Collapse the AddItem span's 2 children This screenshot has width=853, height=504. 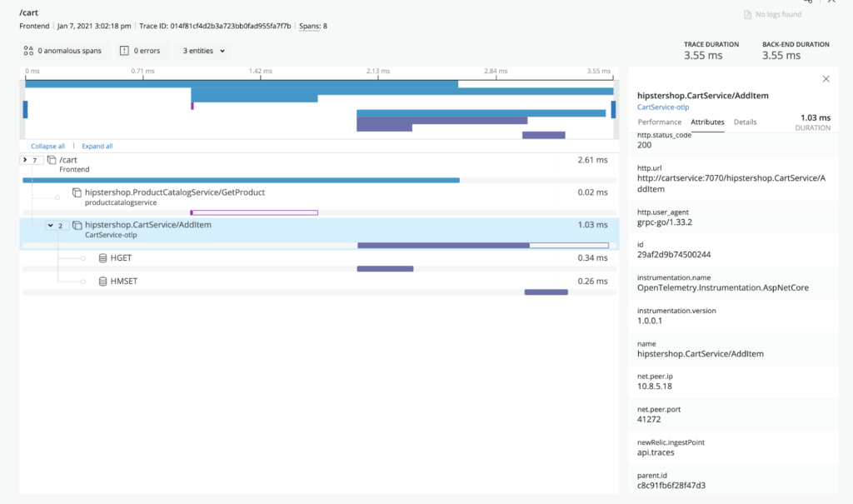[55, 225]
